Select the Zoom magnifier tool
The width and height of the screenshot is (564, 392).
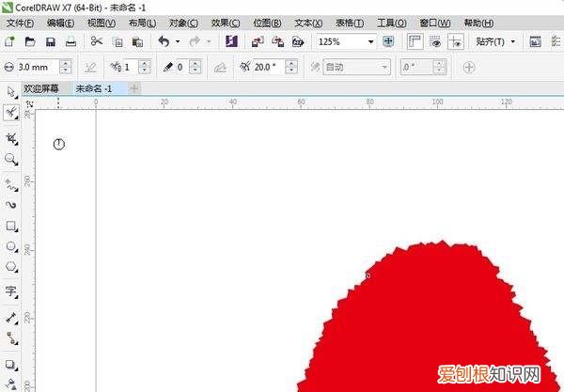tap(10, 159)
